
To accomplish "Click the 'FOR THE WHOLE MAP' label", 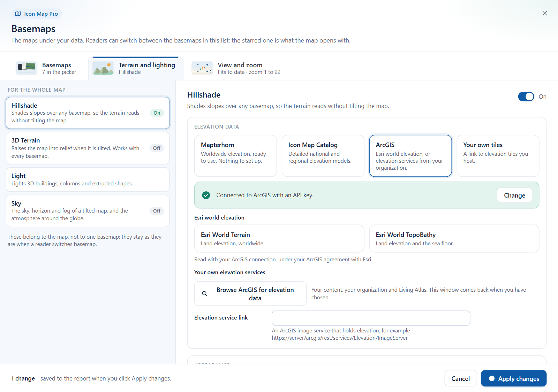I will click(x=37, y=90).
